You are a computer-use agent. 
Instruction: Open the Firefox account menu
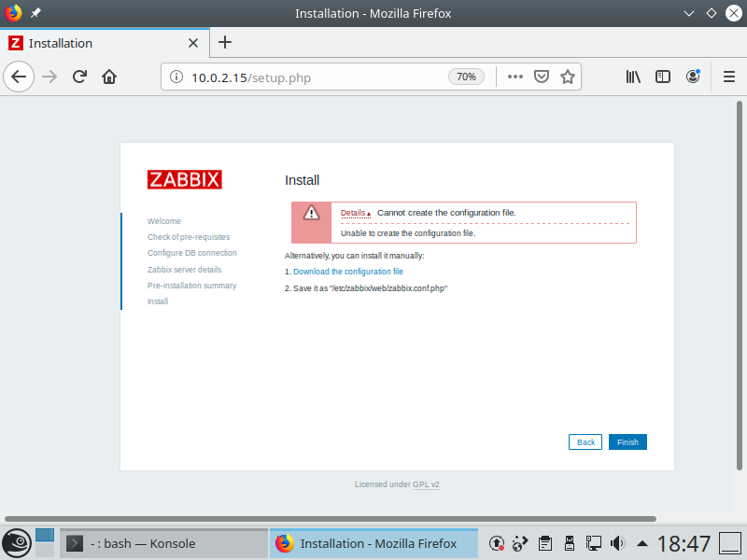click(x=693, y=77)
